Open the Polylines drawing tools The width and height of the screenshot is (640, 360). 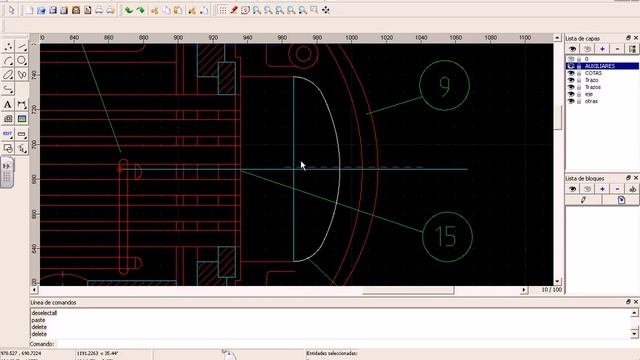8,89
